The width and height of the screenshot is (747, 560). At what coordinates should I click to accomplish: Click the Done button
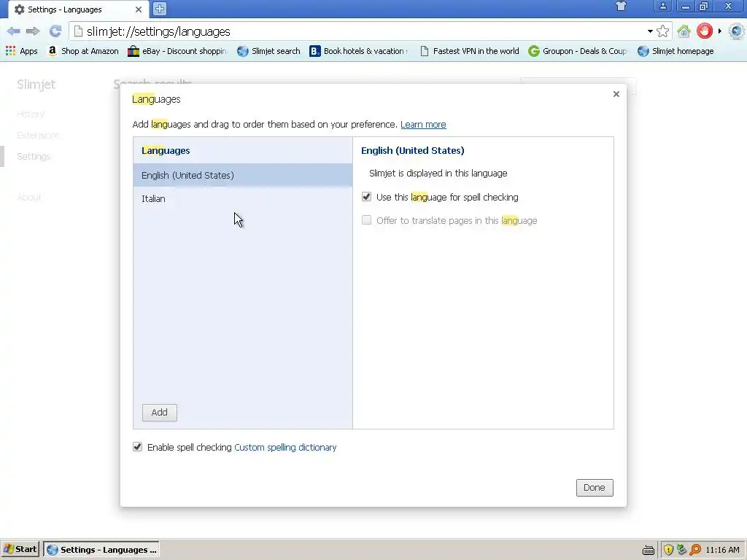pos(595,488)
